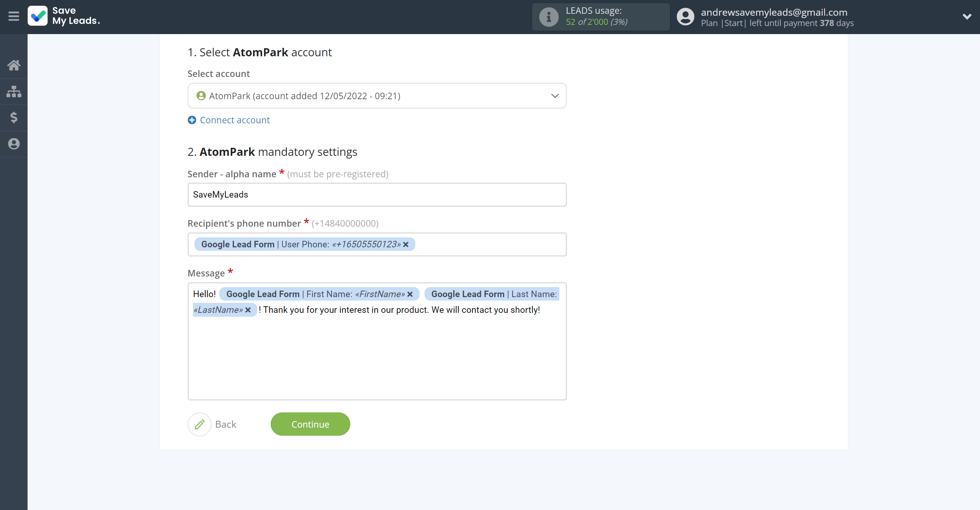Expand the account menu chevron
Screen dimensions: 980x510
[967, 16]
